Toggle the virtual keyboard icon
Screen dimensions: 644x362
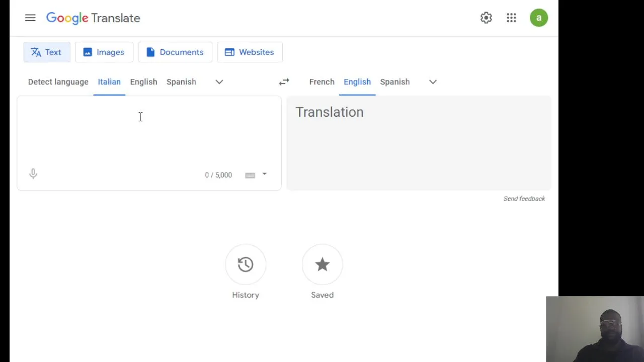(x=250, y=175)
